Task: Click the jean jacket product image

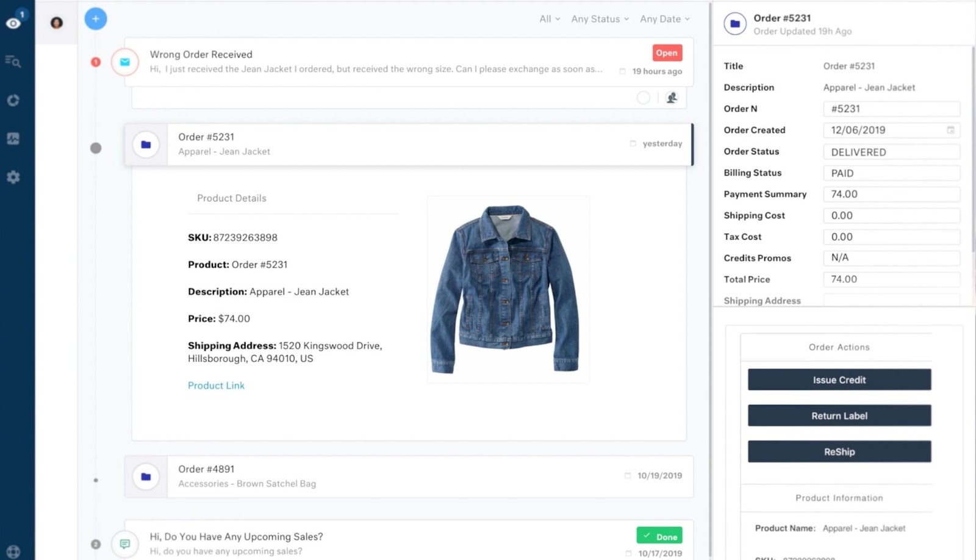Action: pos(508,288)
